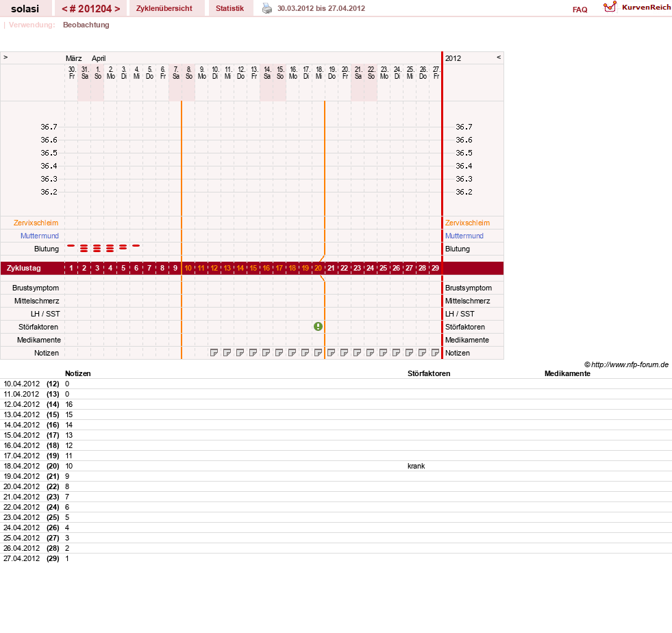Open note icon for 13. Fr (cycle day 15)
The width and height of the screenshot is (672, 633).
(253, 353)
